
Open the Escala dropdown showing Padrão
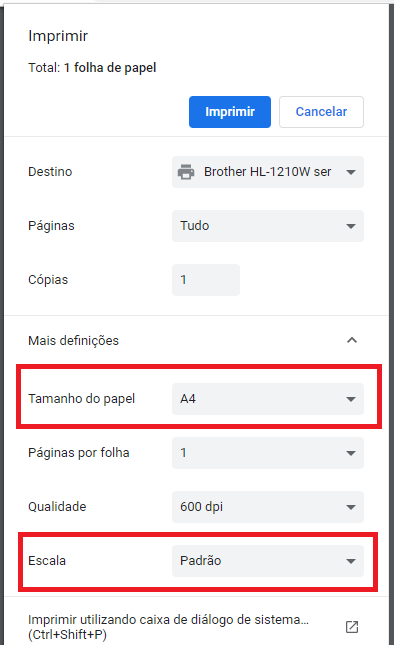point(268,561)
